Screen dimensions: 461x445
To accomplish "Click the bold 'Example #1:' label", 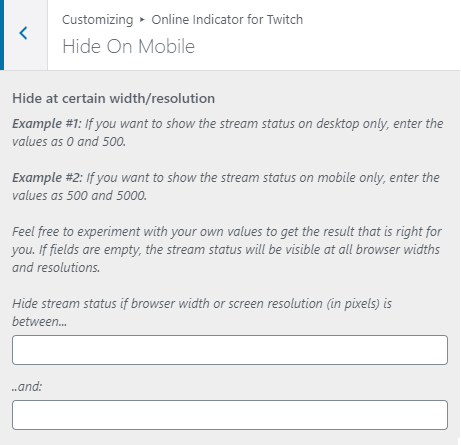I will click(47, 124).
